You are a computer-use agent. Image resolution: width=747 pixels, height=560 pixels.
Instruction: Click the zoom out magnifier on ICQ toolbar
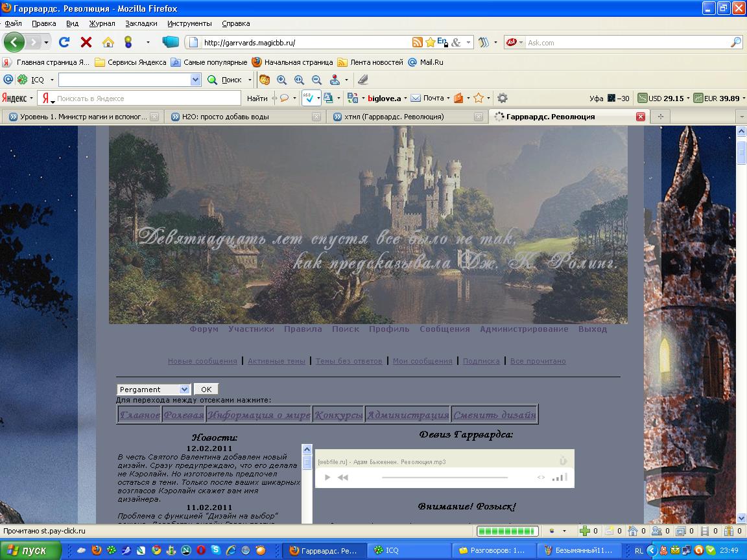click(x=316, y=80)
